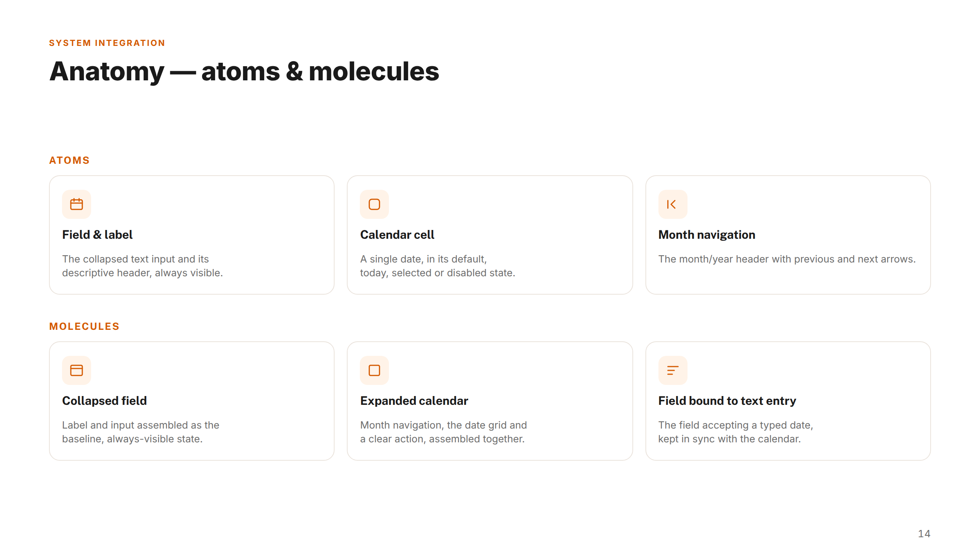Select the Field & label heading
Image resolution: width=980 pixels, height=551 pixels.
coord(97,235)
